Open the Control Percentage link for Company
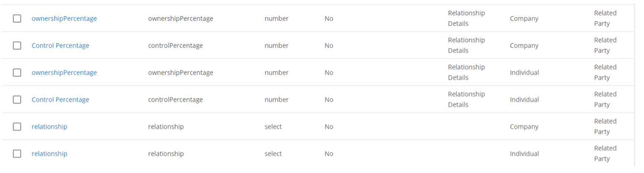Viewport: 644px width, 173px height. [60, 45]
